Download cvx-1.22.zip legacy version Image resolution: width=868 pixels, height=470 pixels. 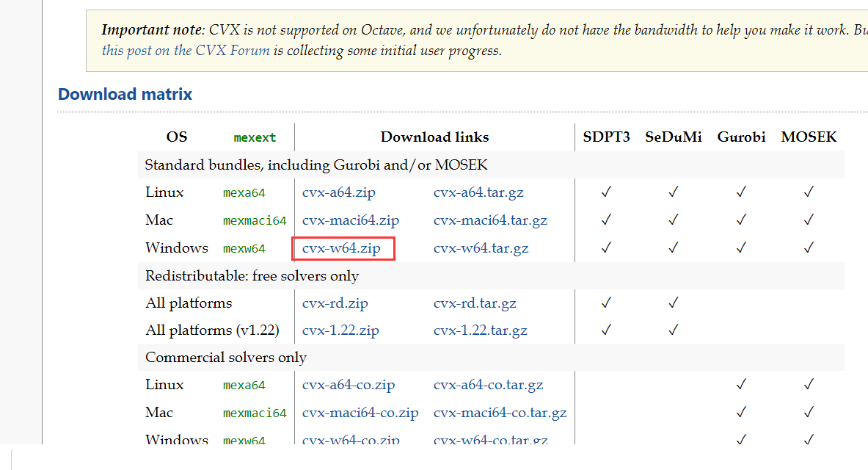(x=340, y=330)
